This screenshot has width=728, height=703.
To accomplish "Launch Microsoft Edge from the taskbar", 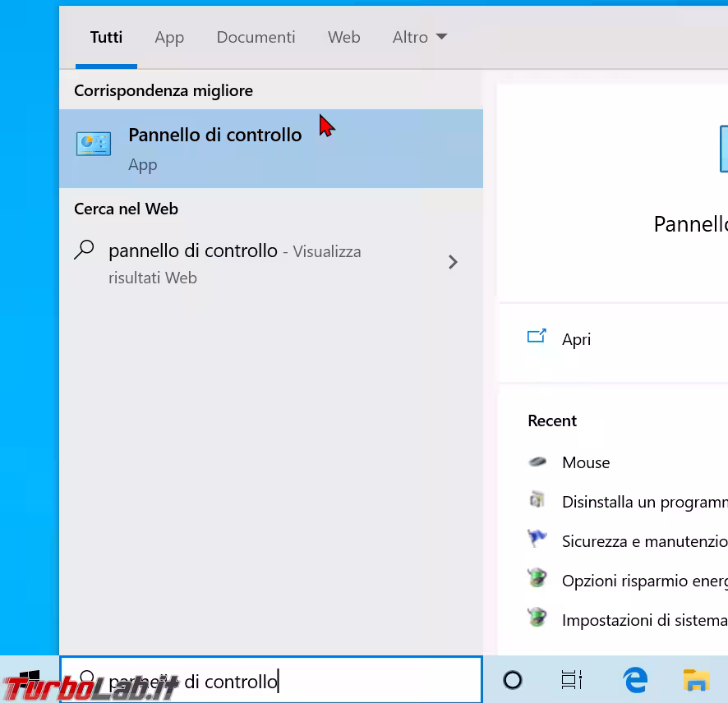I will [x=634, y=680].
